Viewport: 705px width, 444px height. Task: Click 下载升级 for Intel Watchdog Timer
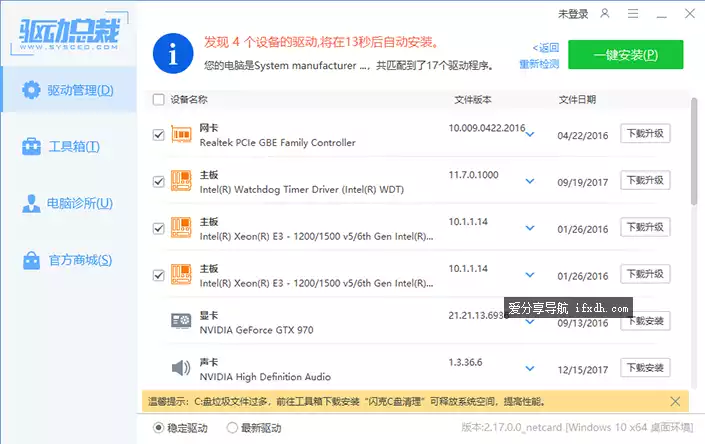pyautogui.click(x=645, y=180)
